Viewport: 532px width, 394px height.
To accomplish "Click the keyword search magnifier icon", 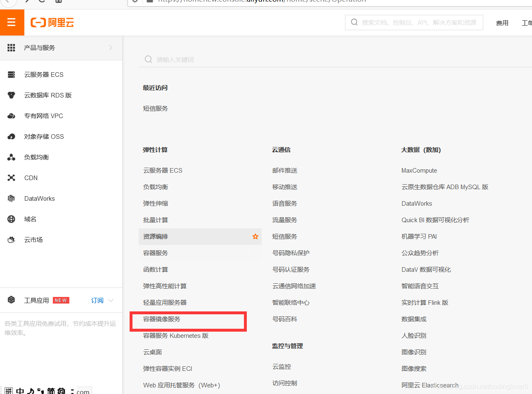I will point(149,59).
